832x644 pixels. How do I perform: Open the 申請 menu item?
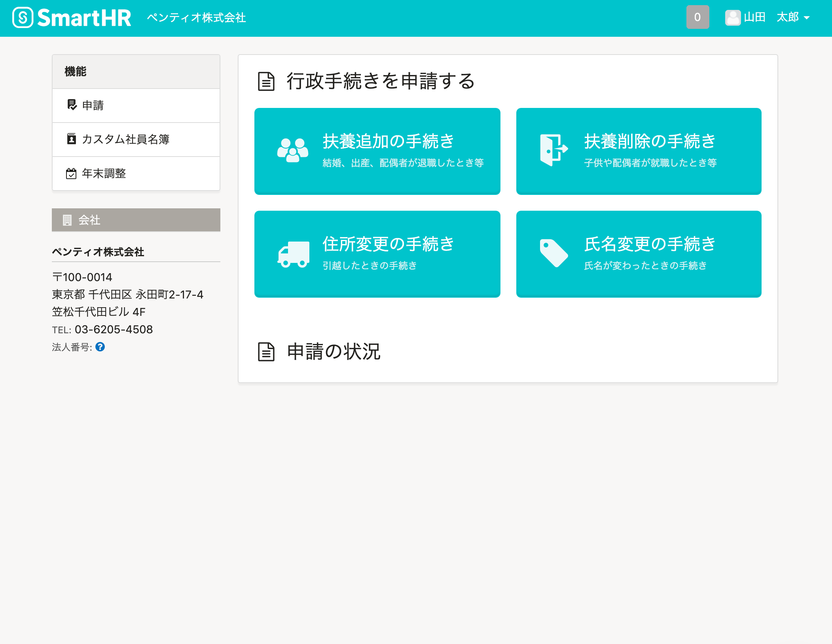(136, 105)
